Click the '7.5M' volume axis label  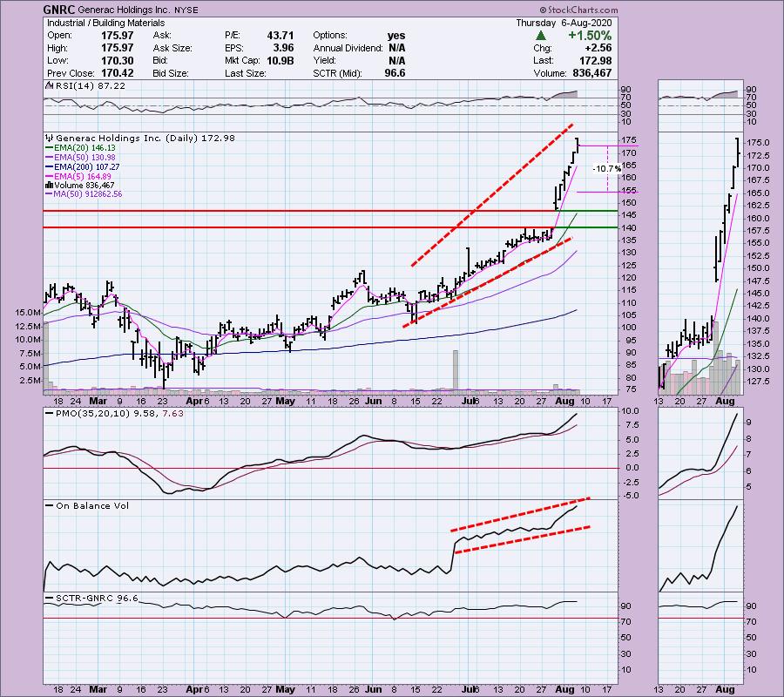point(30,353)
